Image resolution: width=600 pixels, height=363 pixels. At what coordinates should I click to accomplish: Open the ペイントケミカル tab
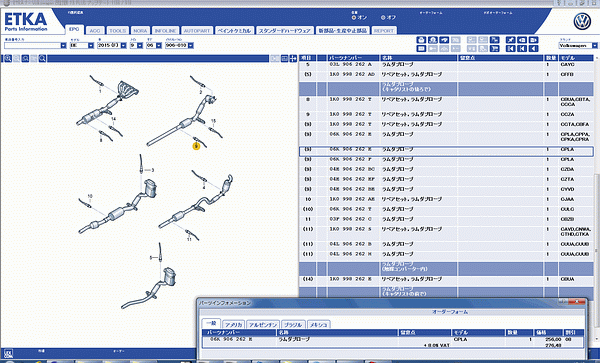coord(234,31)
